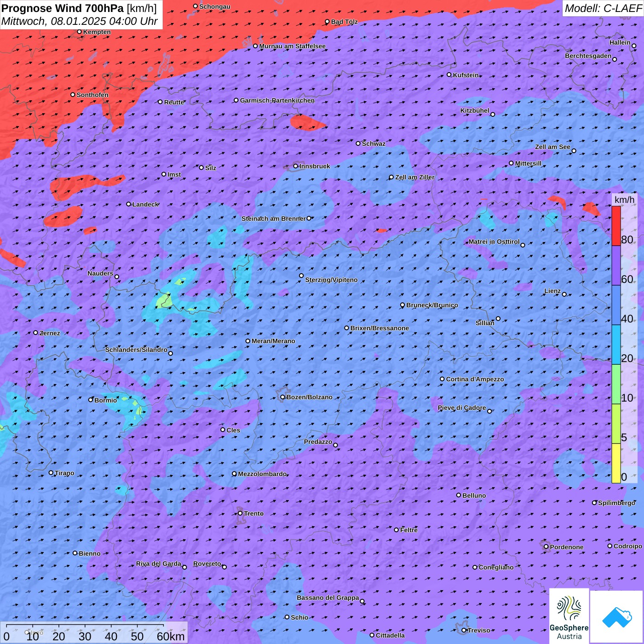
Task: Click the Reutte label
Action: click(x=174, y=102)
